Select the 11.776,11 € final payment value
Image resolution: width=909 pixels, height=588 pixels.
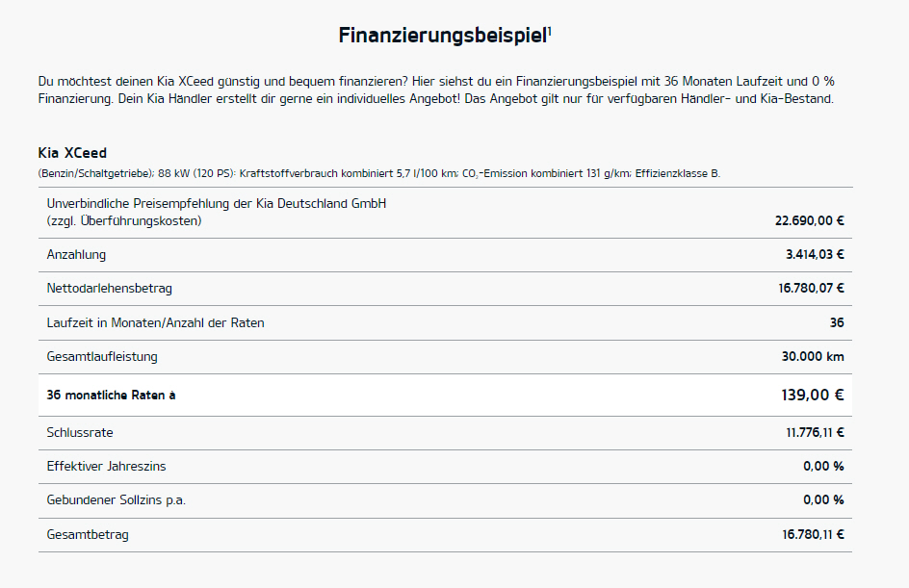coord(815,433)
